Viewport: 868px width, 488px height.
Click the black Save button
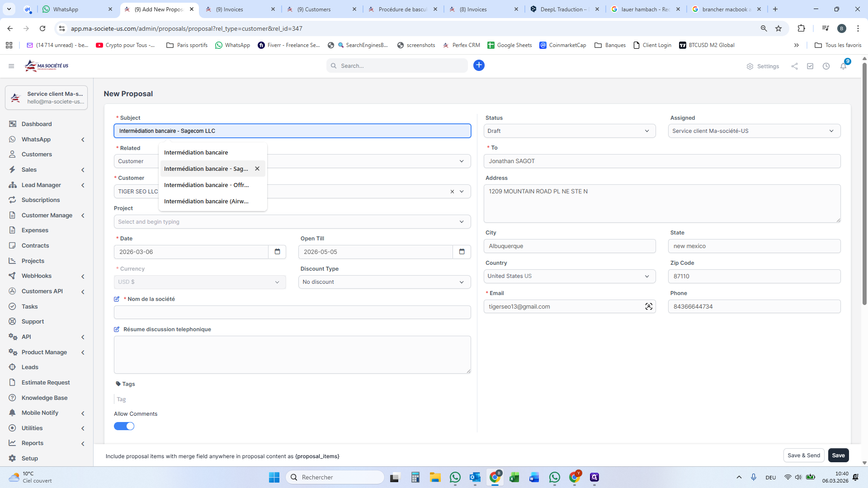838,455
